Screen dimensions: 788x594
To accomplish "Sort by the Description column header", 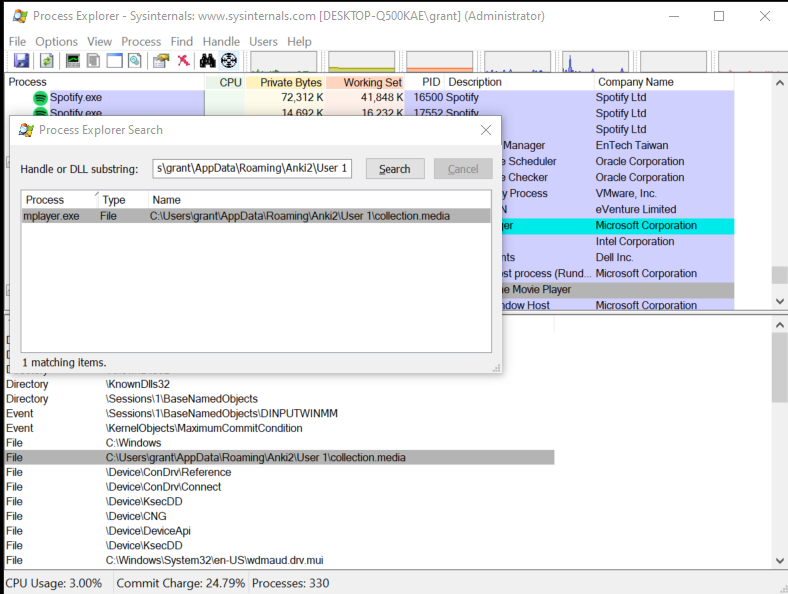I will (x=520, y=82).
